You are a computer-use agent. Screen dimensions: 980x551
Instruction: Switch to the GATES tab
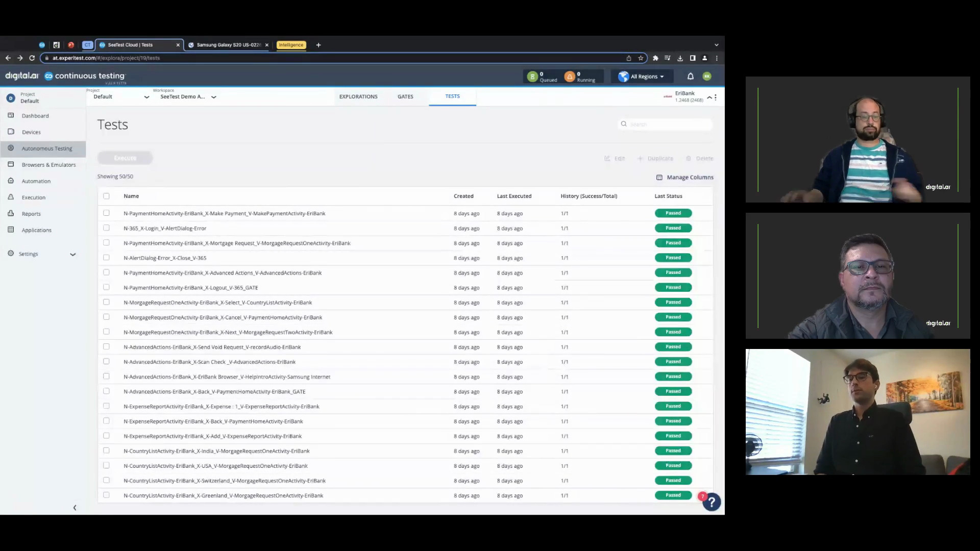click(x=405, y=96)
